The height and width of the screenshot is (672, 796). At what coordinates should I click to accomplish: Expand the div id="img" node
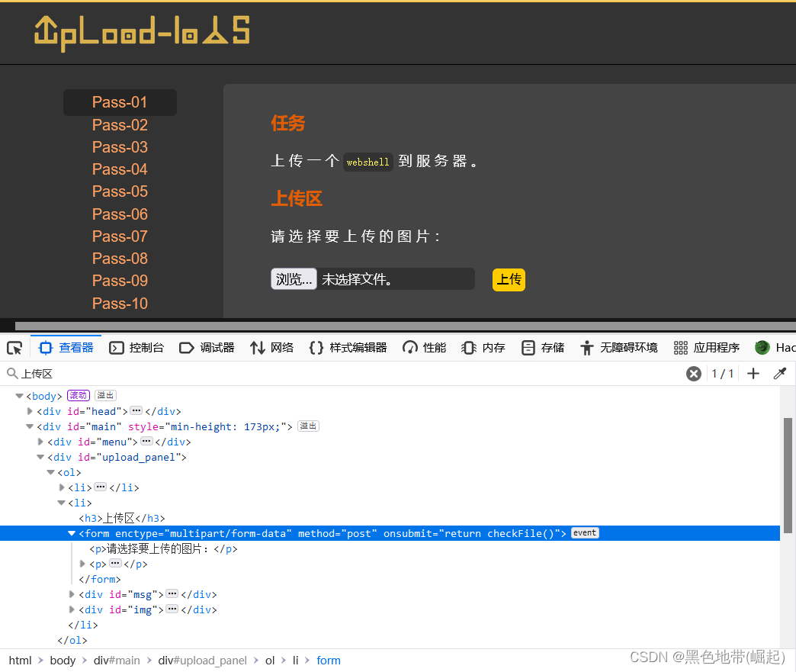pyautogui.click(x=72, y=609)
